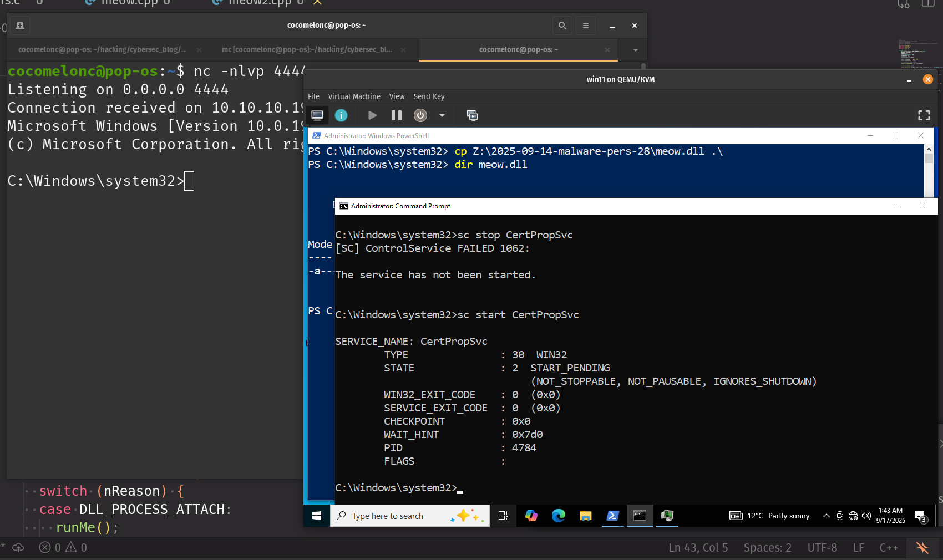Change encoding via UTF-8 status item

[822, 548]
